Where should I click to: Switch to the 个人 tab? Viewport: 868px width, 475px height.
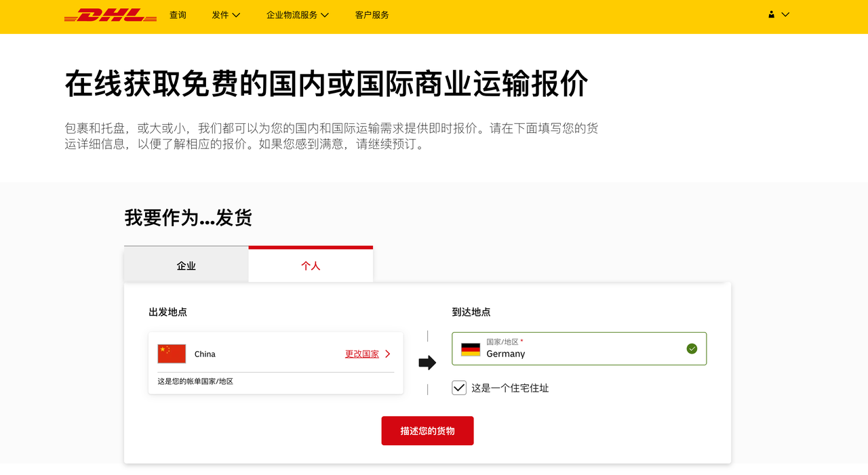point(311,266)
